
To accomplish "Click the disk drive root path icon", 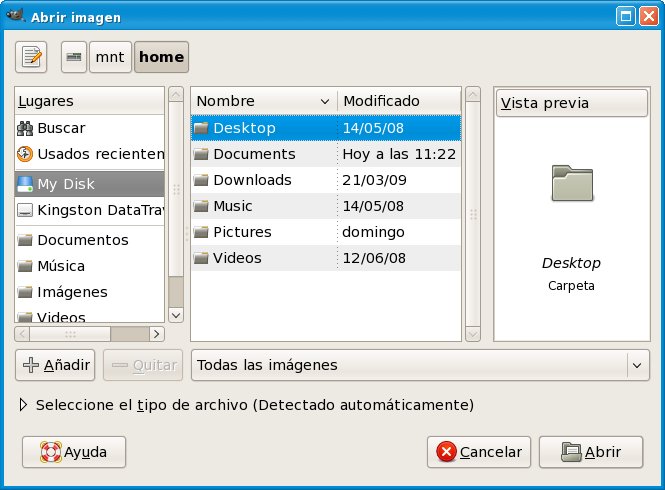I will pos(73,57).
